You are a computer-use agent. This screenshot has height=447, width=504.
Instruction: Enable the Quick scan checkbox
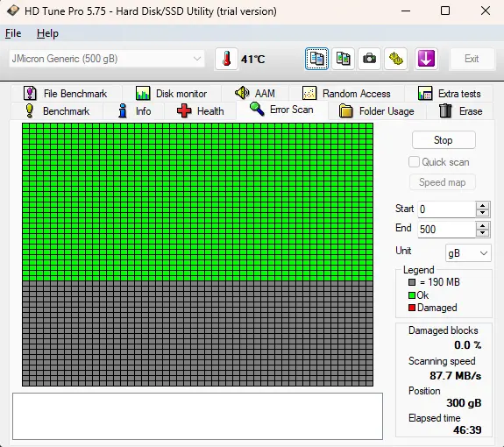[414, 162]
